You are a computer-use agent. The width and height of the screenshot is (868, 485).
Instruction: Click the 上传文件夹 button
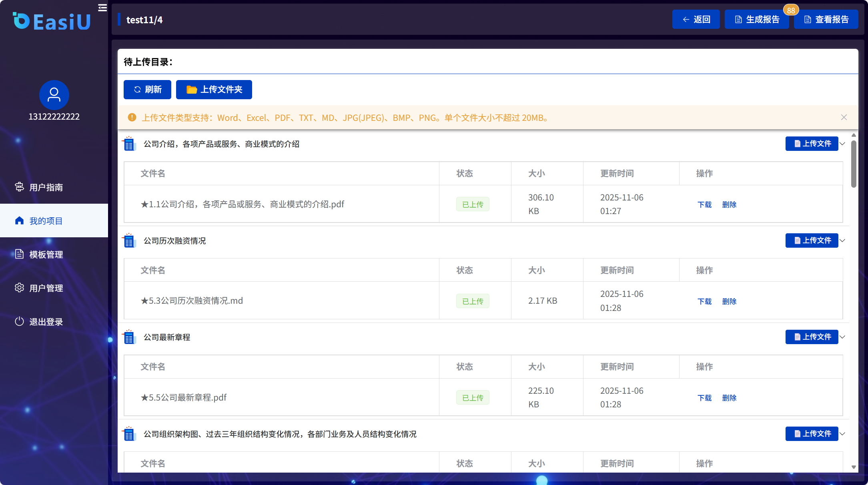[x=214, y=90]
